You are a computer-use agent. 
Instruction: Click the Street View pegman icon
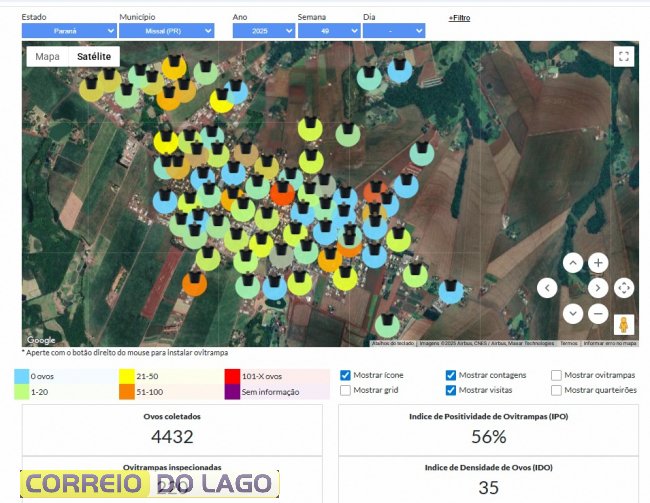(x=624, y=325)
